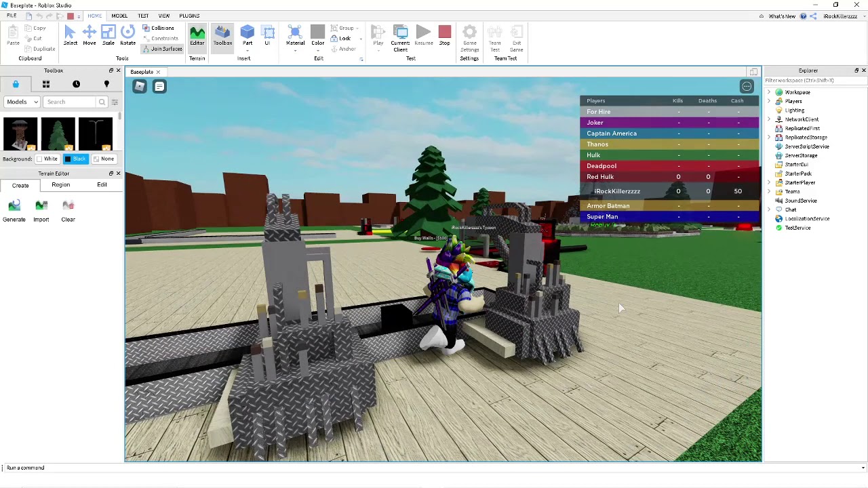Toggle Collisions option
This screenshot has height=488, width=868.
pos(159,28)
